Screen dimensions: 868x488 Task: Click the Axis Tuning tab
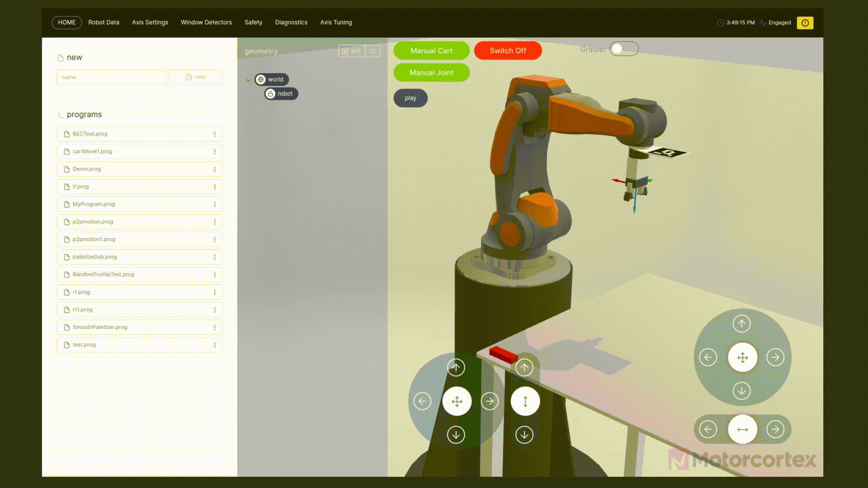tap(335, 22)
